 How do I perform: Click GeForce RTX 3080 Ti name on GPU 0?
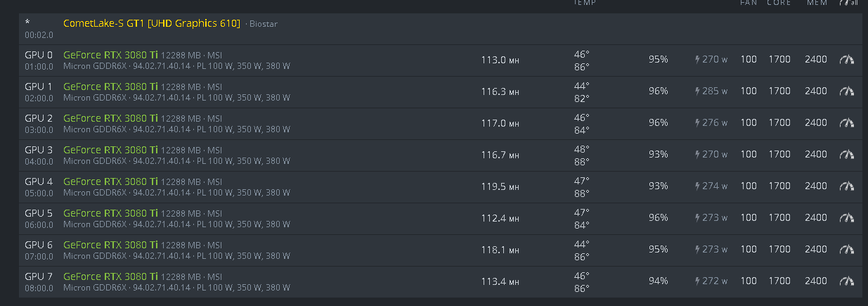tap(110, 54)
